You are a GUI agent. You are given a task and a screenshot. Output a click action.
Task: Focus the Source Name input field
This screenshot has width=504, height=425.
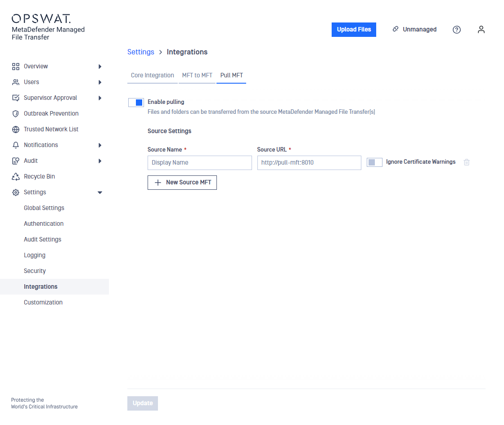(x=200, y=163)
